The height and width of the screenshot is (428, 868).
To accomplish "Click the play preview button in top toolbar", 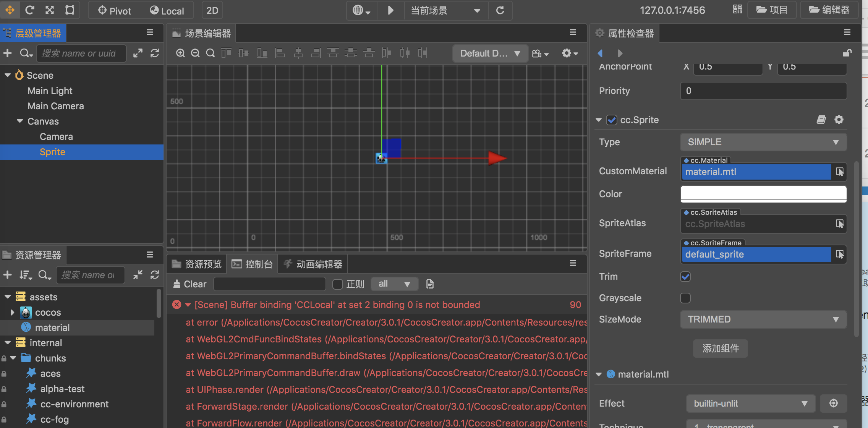I will coord(390,10).
